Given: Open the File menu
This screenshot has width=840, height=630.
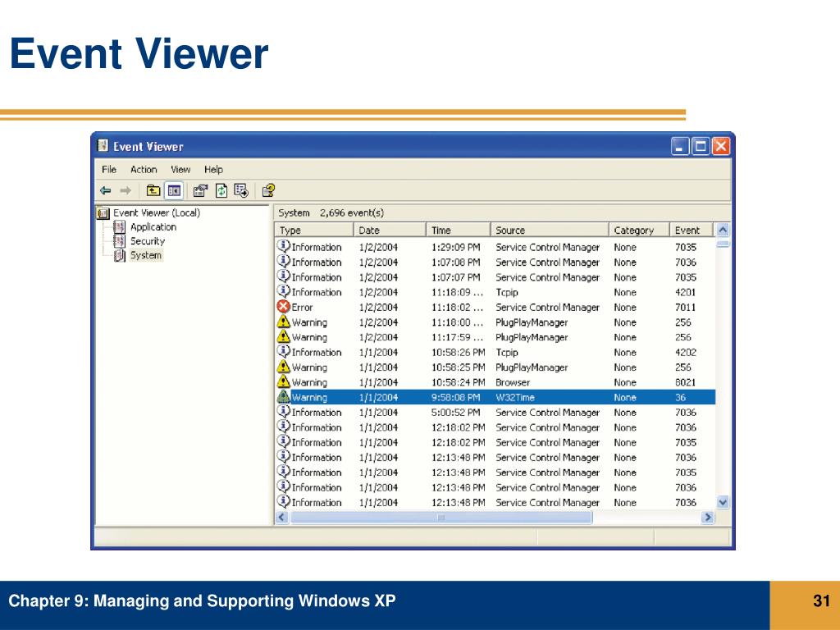Looking at the screenshot, I should (109, 169).
